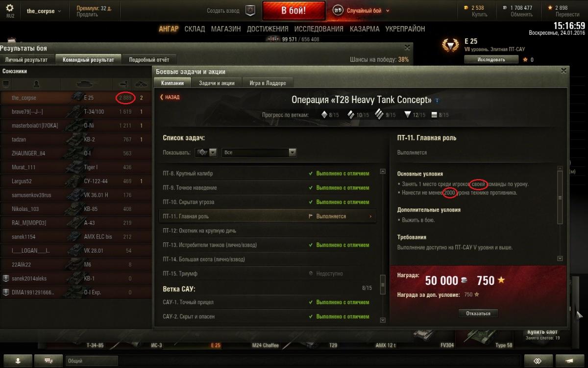This screenshot has height=368, width=588.
Task: Open the "Подробный отчёт" tab
Action: [x=149, y=60]
